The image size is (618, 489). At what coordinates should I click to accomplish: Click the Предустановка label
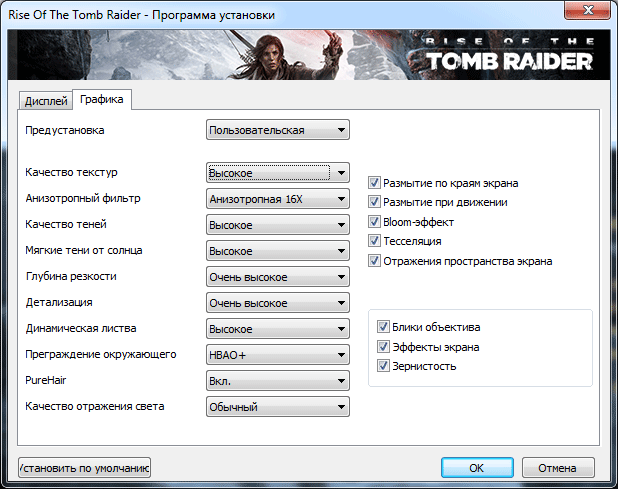coord(65,130)
